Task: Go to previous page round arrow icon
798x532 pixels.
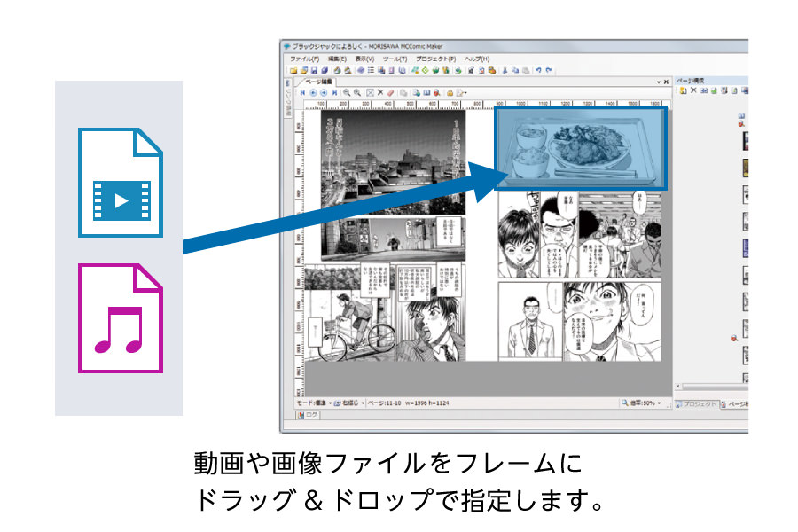Action: [313, 92]
